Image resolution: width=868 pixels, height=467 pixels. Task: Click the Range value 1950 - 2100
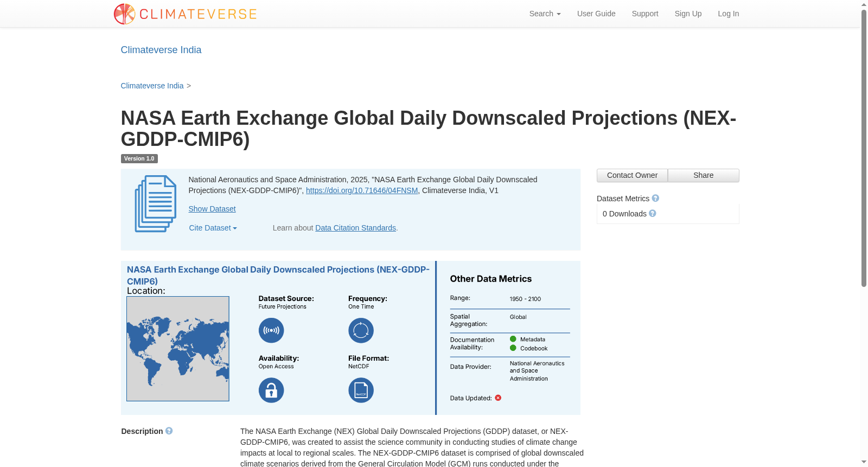click(x=525, y=299)
